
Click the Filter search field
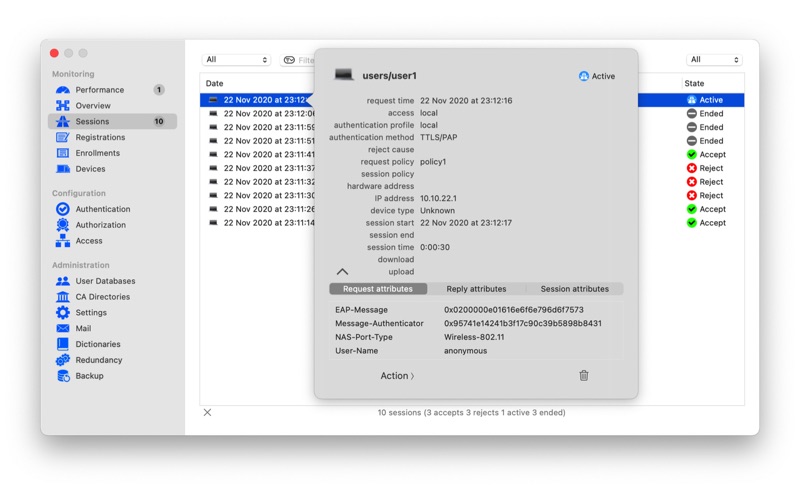pyautogui.click(x=297, y=60)
